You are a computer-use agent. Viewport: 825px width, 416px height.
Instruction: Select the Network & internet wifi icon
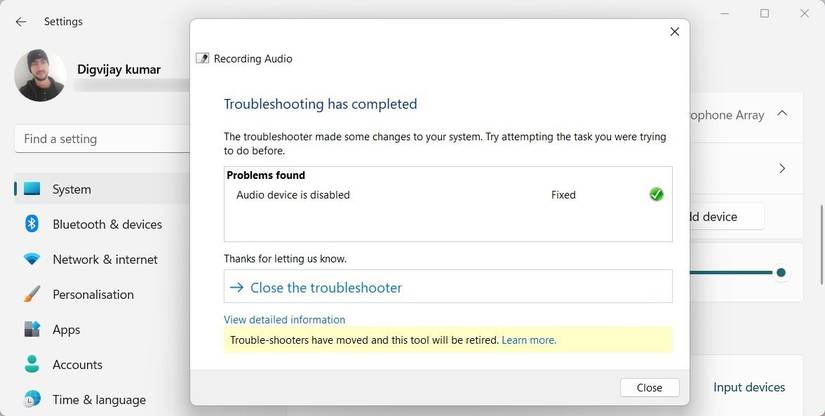pos(32,259)
